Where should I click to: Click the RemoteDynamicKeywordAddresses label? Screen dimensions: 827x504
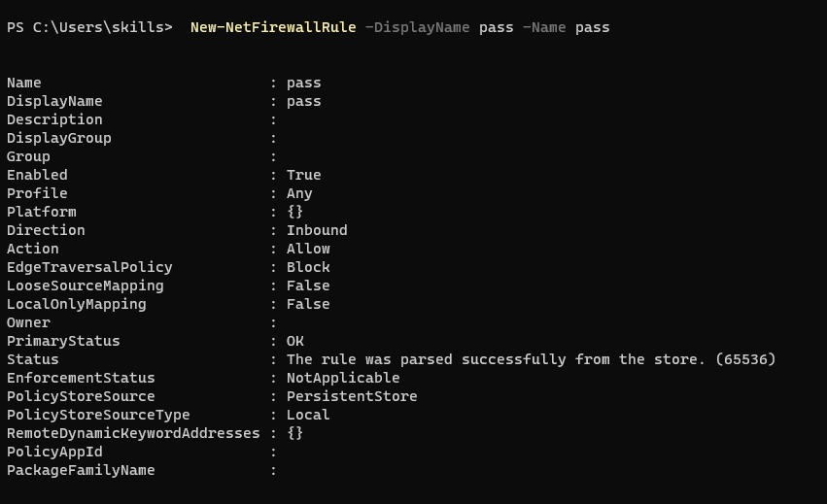133,433
